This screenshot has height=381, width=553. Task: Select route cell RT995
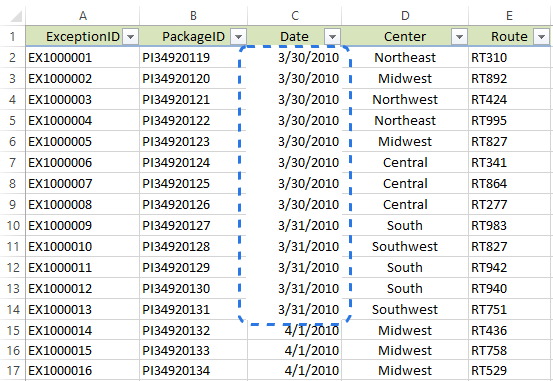pos(510,120)
